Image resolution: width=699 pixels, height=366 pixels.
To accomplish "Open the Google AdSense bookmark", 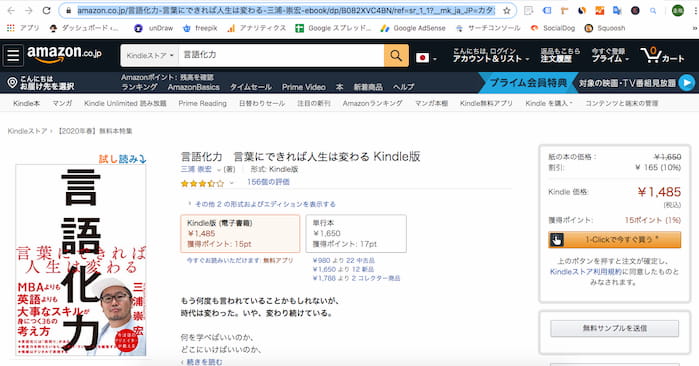I will tap(413, 28).
